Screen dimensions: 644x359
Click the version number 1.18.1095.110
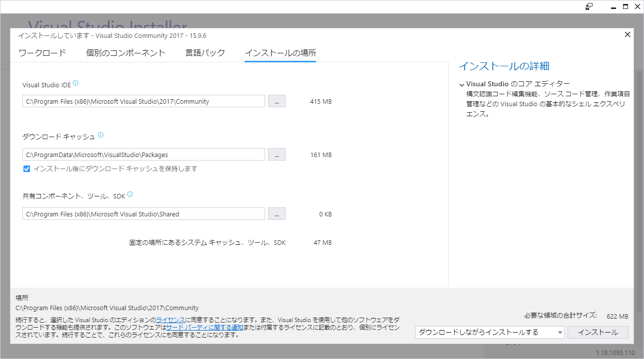point(616,353)
